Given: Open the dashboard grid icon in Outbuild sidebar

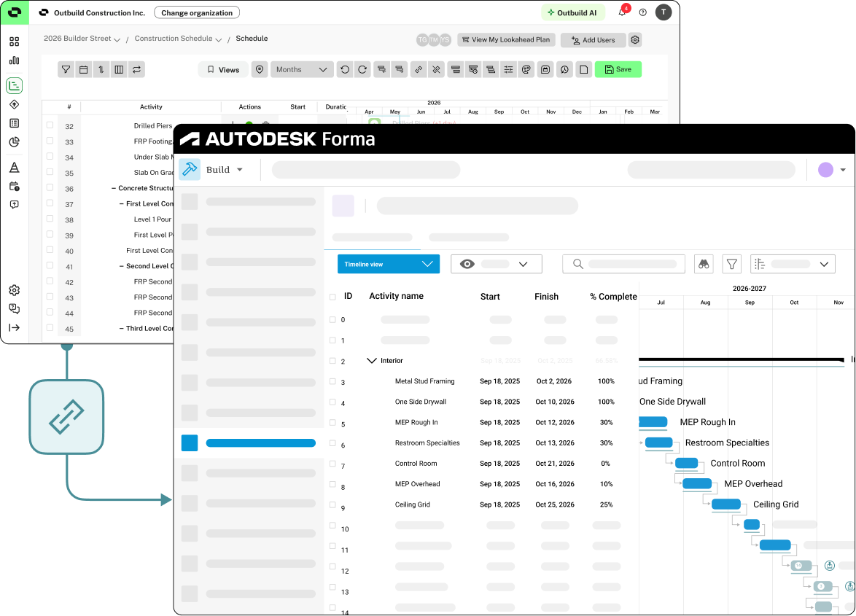Looking at the screenshot, I should 15,42.
